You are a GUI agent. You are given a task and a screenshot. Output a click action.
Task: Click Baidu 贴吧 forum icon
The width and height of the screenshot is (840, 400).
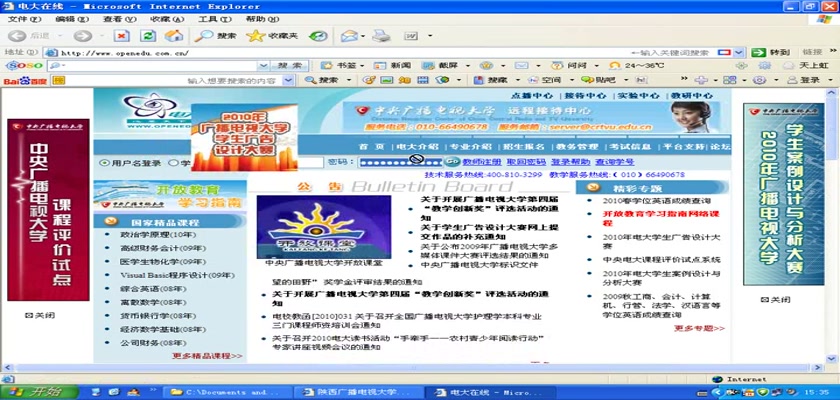pos(599,80)
